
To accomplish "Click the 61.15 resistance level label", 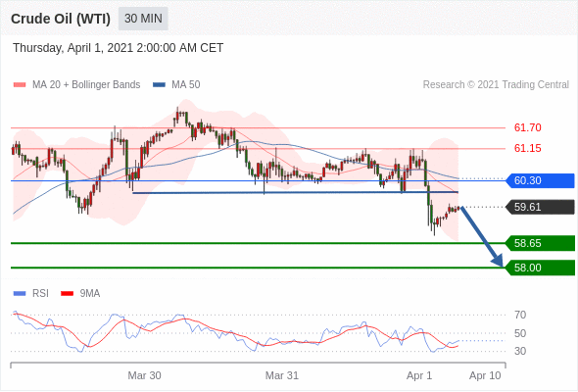I will coord(527,149).
